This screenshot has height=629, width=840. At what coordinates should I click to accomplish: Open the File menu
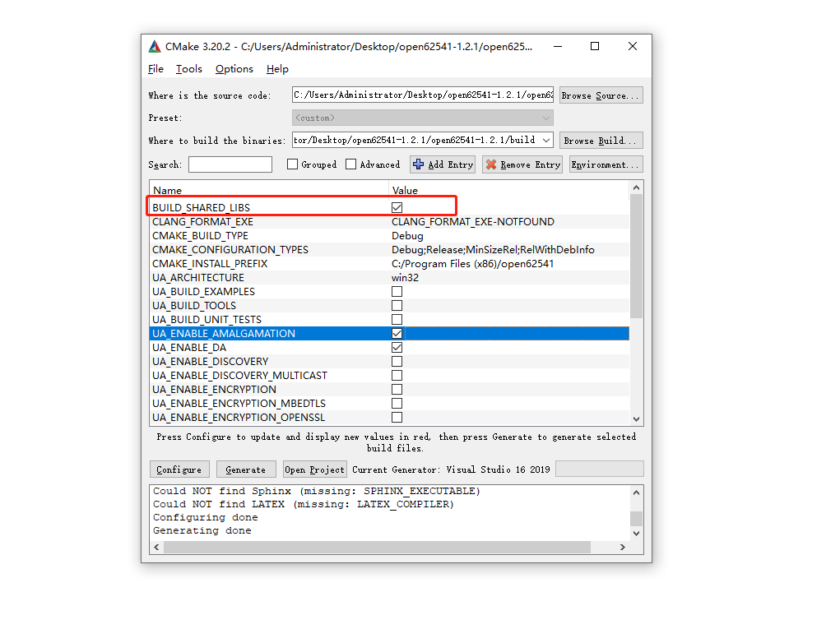tap(155, 69)
